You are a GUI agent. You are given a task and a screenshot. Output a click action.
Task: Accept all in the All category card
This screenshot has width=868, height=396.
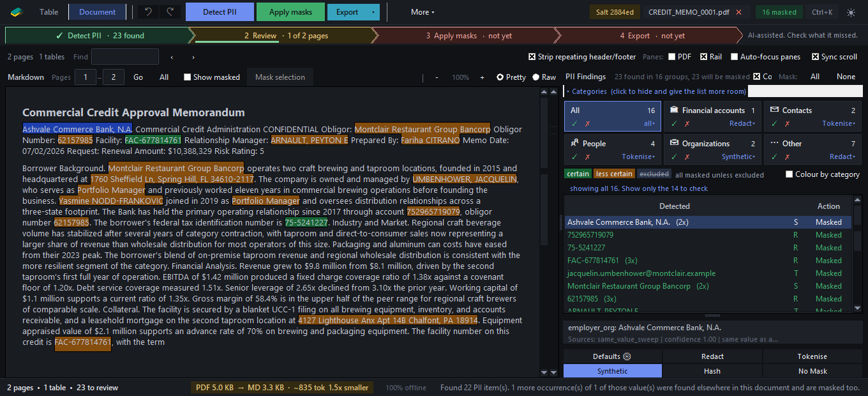click(574, 123)
